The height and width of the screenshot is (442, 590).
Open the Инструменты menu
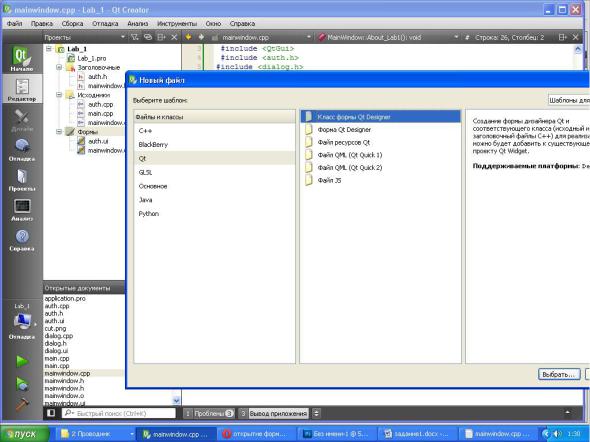177,23
